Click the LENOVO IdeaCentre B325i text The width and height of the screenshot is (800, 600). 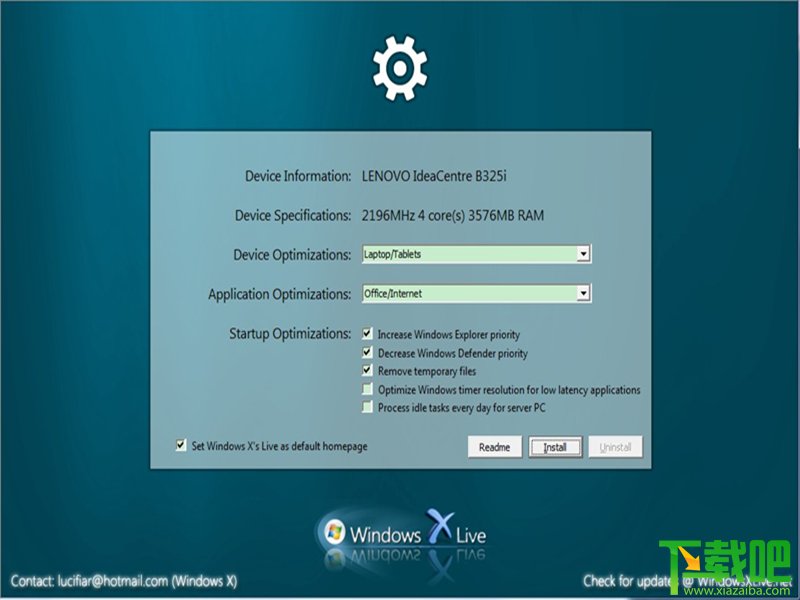click(434, 176)
